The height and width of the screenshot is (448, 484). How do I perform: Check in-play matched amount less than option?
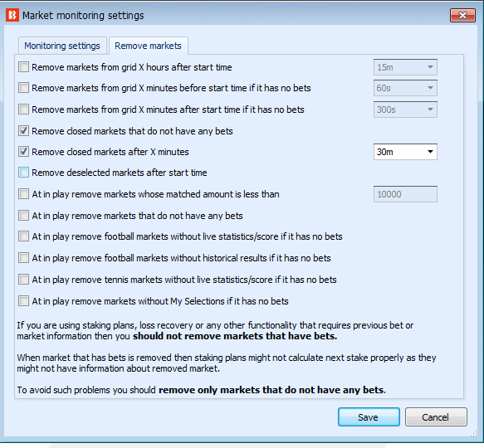(23, 194)
